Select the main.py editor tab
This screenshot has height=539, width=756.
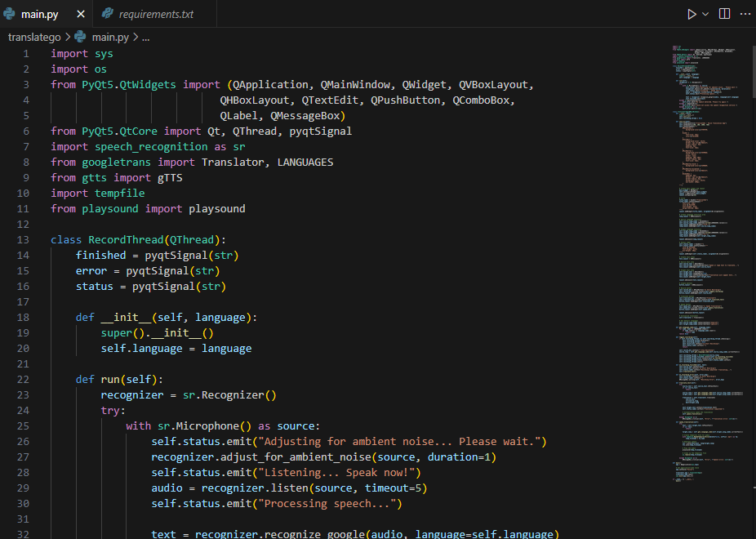(x=39, y=15)
